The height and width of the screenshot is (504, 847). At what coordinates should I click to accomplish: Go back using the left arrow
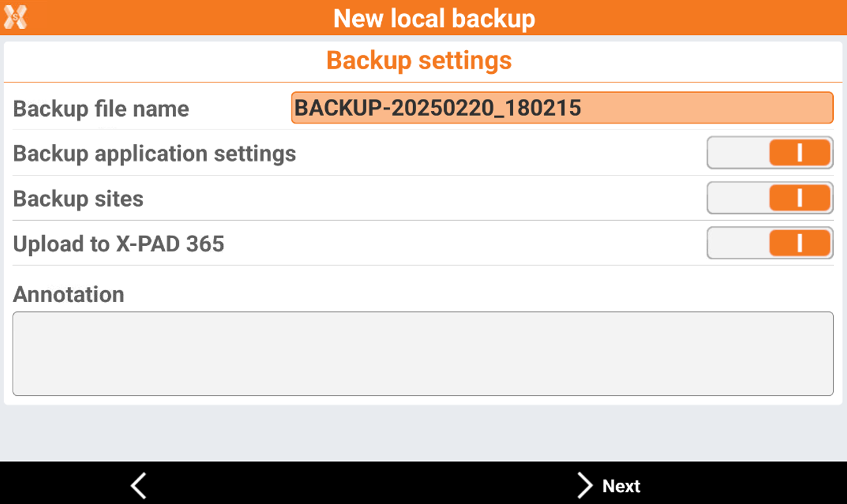(138, 486)
